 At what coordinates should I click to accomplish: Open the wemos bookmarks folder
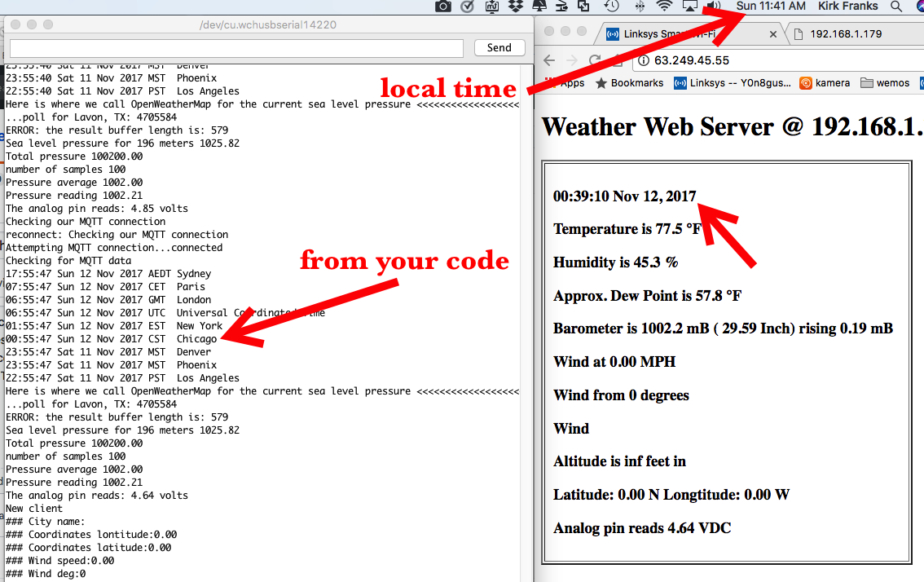[885, 83]
